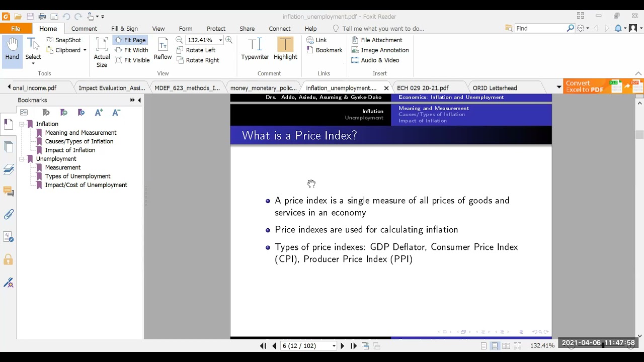Go to the previous page arrow
This screenshot has width=644, height=362.
(x=274, y=346)
